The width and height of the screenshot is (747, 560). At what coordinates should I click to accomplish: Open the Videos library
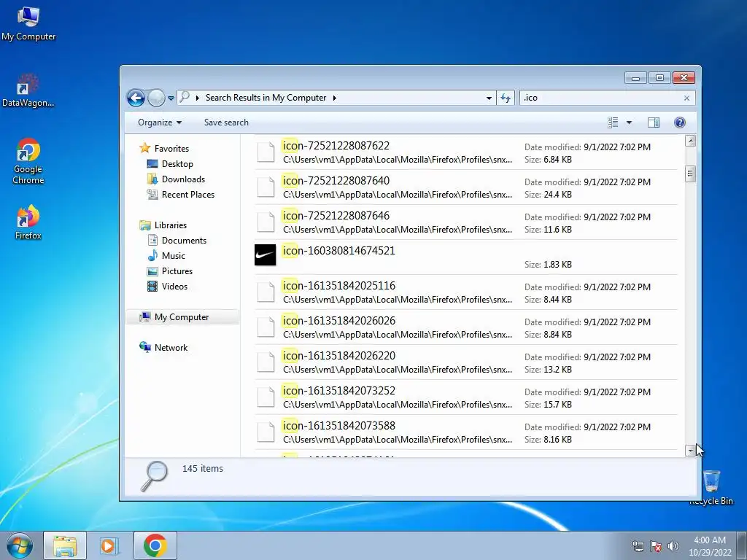(x=174, y=286)
